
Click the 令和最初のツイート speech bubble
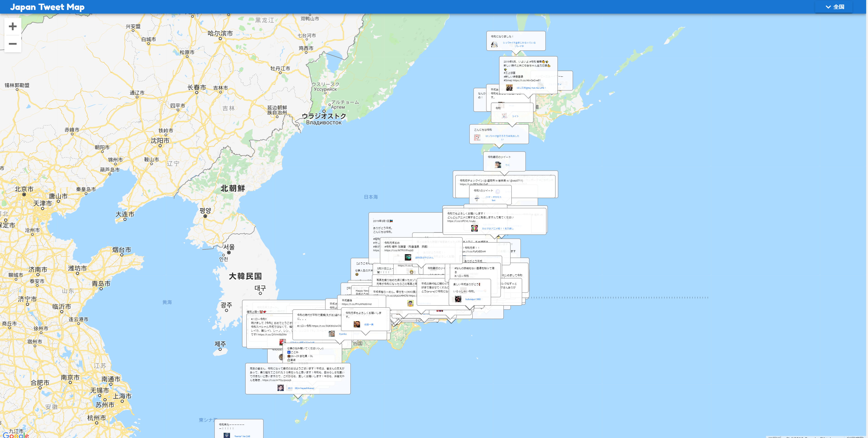coord(499,157)
